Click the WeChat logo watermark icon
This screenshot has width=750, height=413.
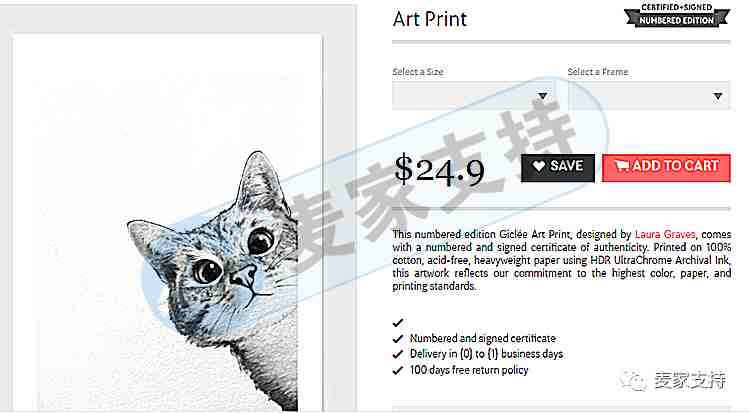click(634, 380)
